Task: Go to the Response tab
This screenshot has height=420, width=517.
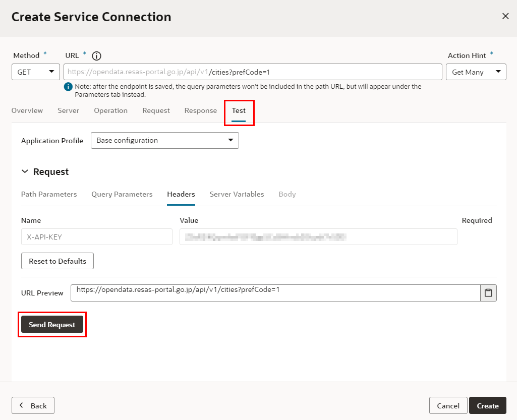Action: pos(200,110)
